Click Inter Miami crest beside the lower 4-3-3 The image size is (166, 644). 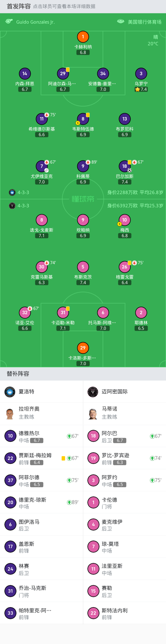[x=12, y=205]
